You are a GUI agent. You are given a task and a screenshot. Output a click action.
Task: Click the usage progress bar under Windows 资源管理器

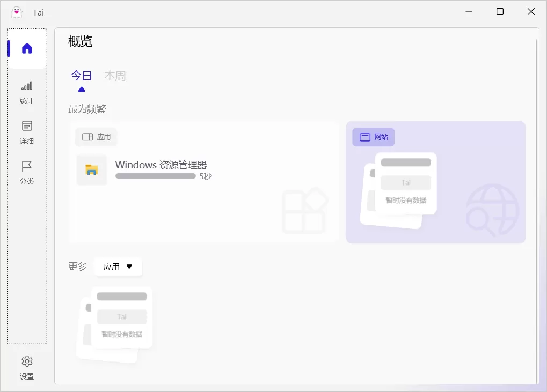pyautogui.click(x=155, y=175)
